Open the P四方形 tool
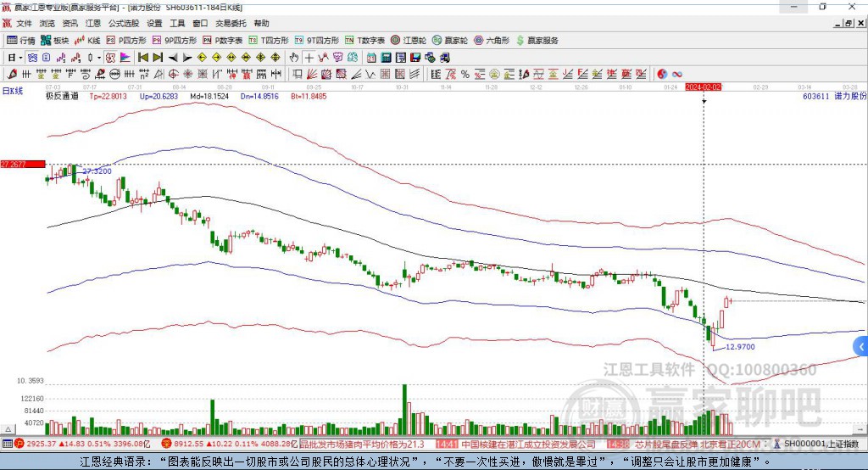 tap(126, 41)
